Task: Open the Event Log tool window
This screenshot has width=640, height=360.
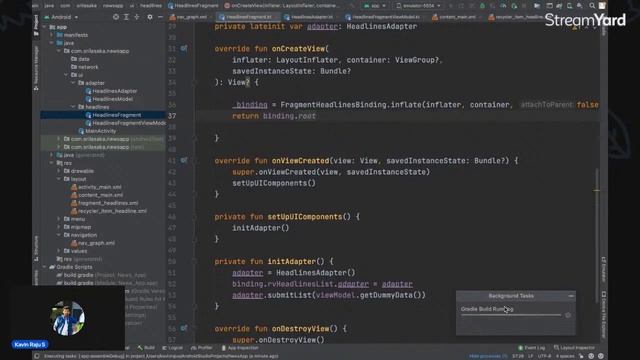Action: click(531, 348)
